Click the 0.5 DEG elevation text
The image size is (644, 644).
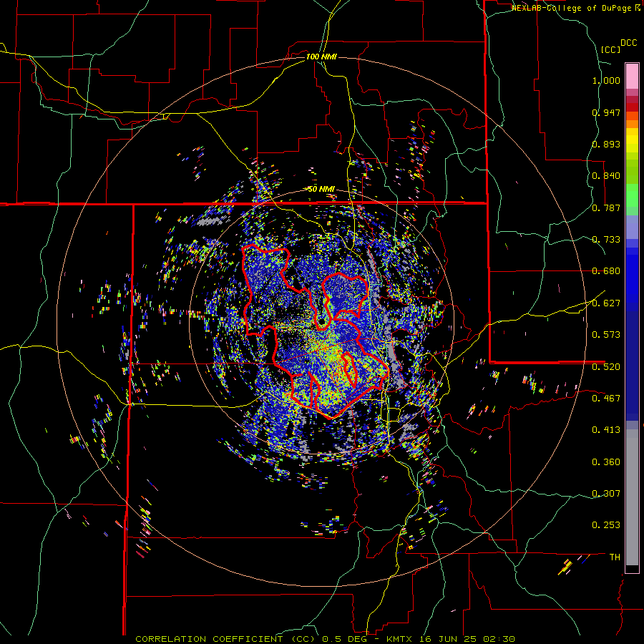[344, 639]
